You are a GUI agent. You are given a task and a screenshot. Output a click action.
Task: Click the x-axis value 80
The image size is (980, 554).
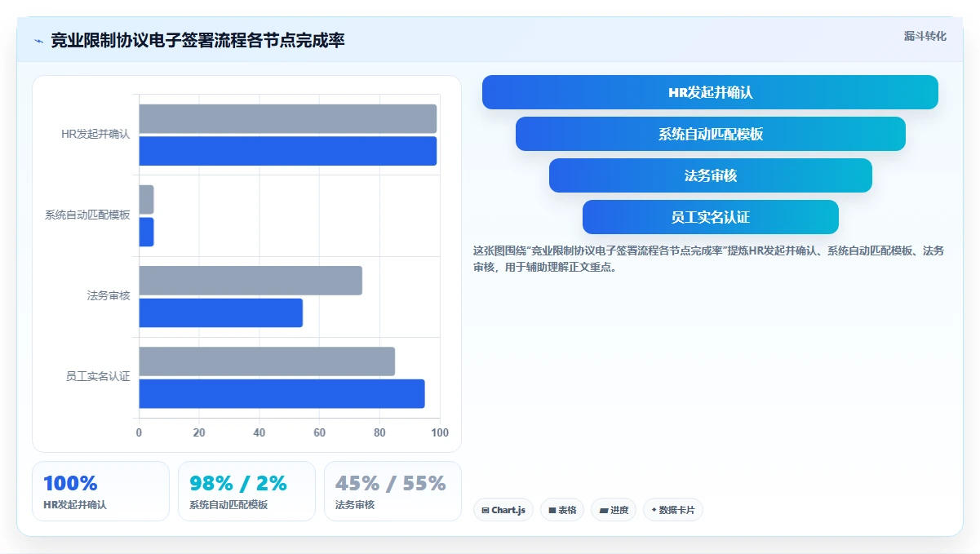(379, 433)
